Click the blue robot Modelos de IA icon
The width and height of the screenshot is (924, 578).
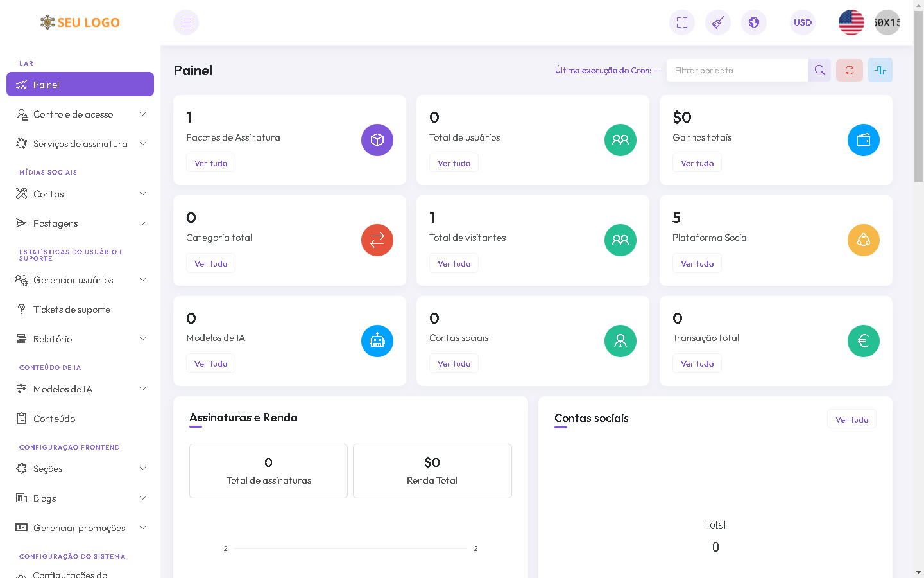[377, 341]
